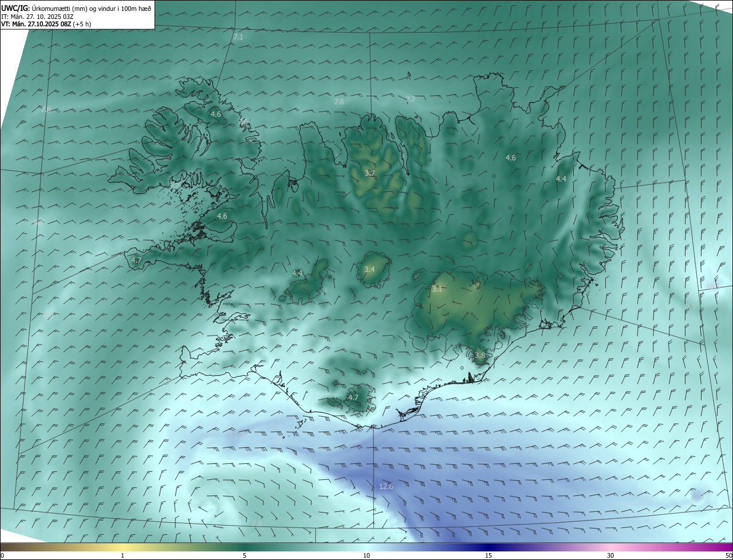
Task: Click the 4.7 value on Snæfellsnes peninsula
Action: pyautogui.click(x=136, y=260)
